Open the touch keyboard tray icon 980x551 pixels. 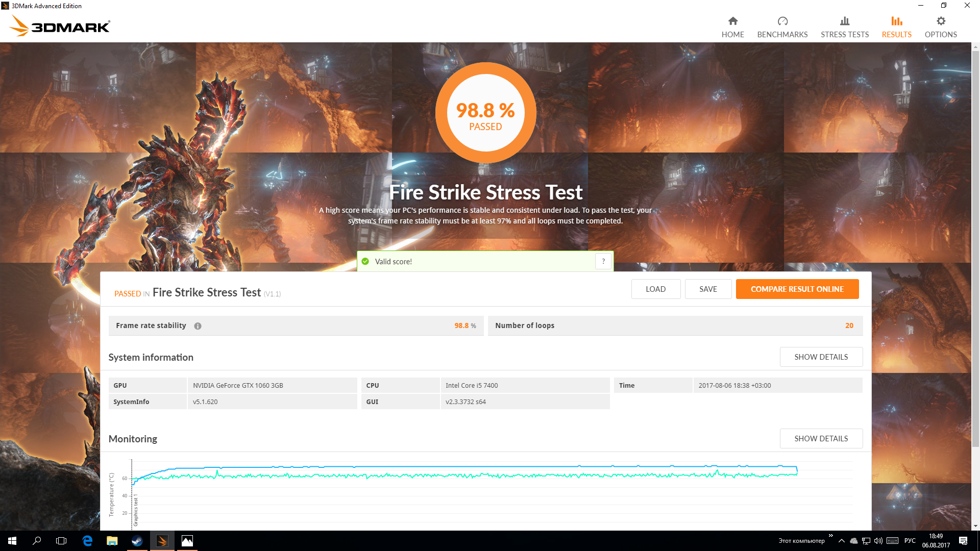point(892,541)
